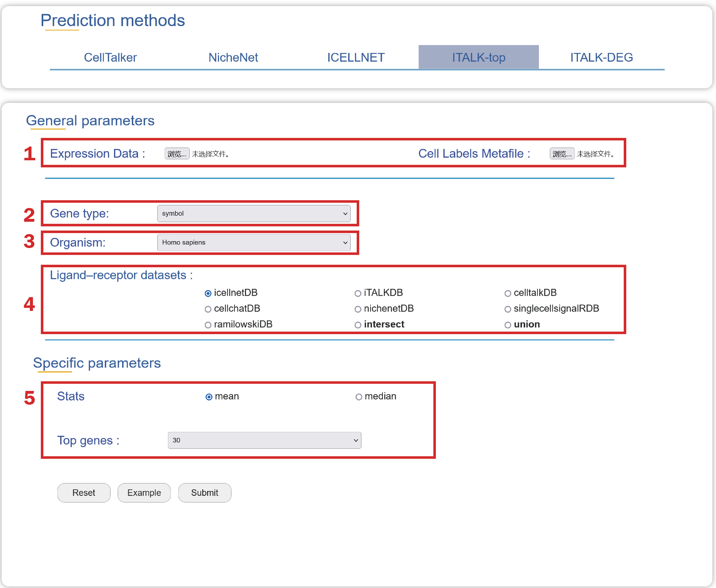The height and width of the screenshot is (588, 716).
Task: Browse for Cell Labels Metafile
Action: point(562,154)
